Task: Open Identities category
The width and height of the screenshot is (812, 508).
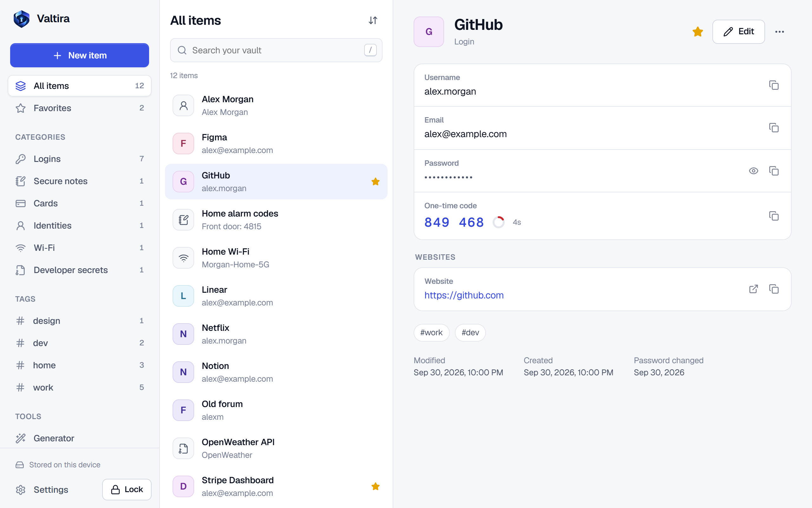Action: pos(80,225)
